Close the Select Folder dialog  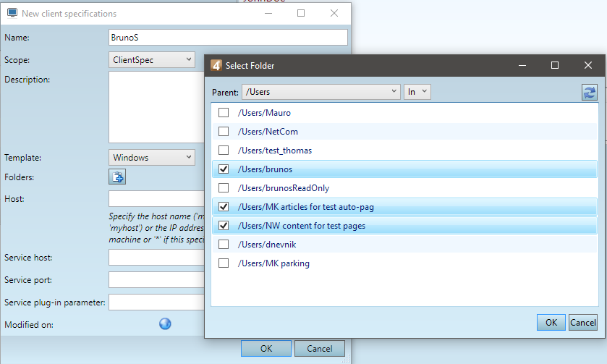coord(588,65)
